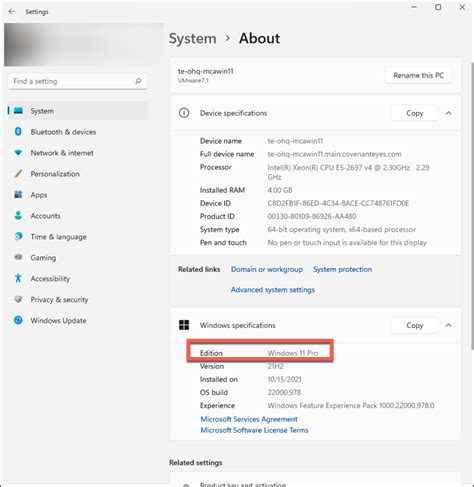Click the Bluetooth icon in sidebar
474x487 pixels.
click(x=18, y=132)
